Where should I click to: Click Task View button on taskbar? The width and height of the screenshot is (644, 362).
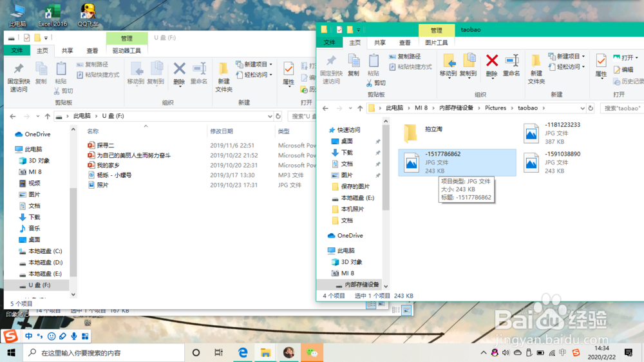click(218, 352)
